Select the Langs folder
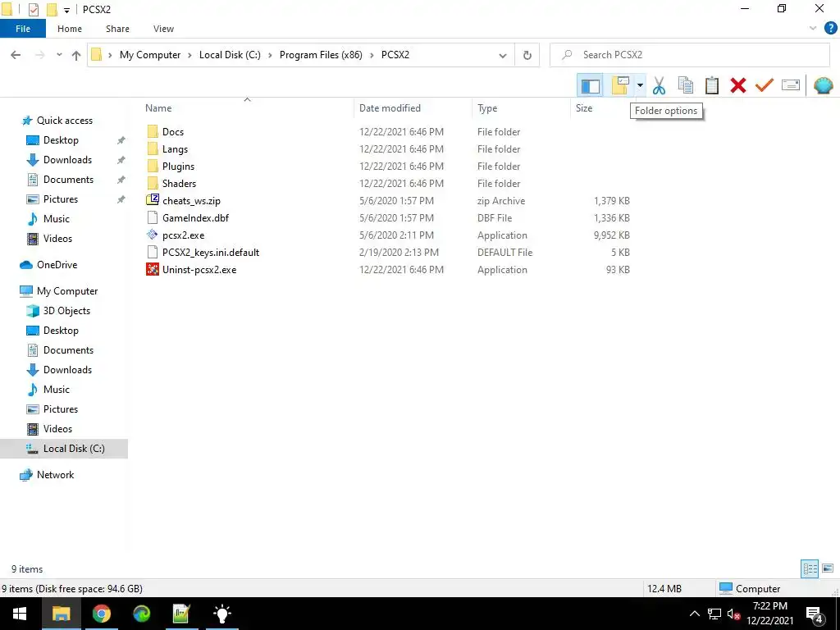This screenshot has width=840, height=630. [x=176, y=149]
